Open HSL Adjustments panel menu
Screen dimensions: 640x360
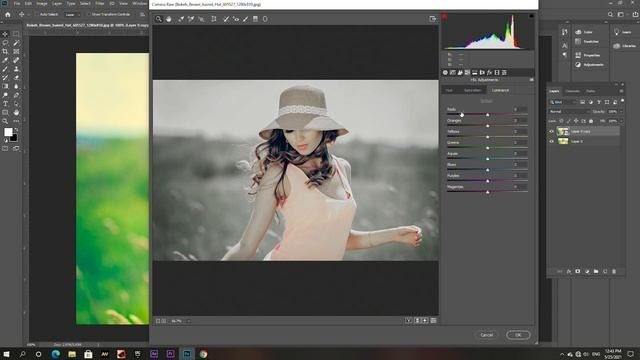pyautogui.click(x=531, y=80)
